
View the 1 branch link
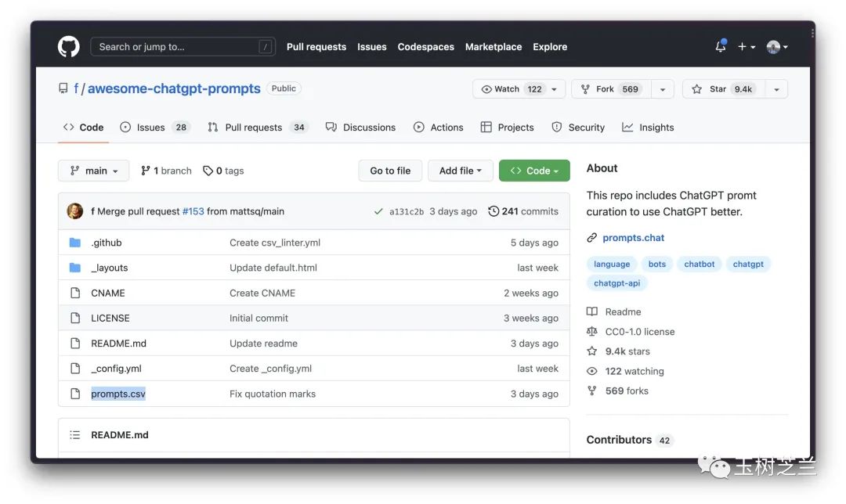click(166, 171)
